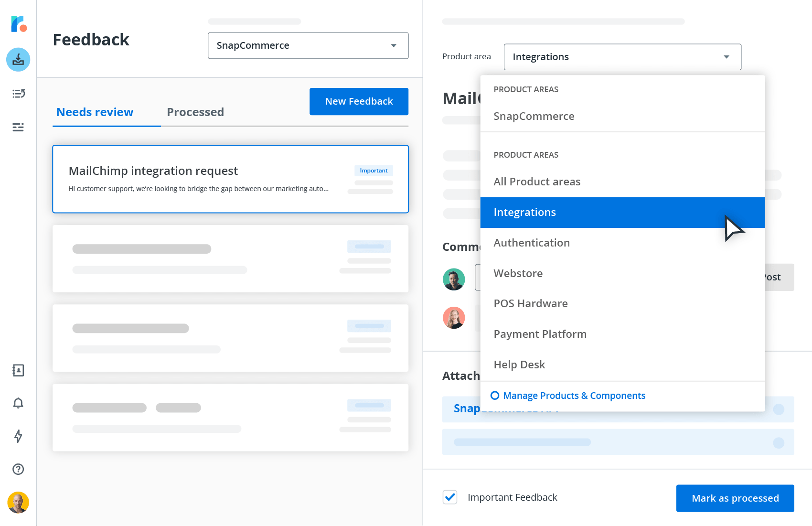Choose the POS Hardware option
812x526 pixels.
tap(622, 303)
